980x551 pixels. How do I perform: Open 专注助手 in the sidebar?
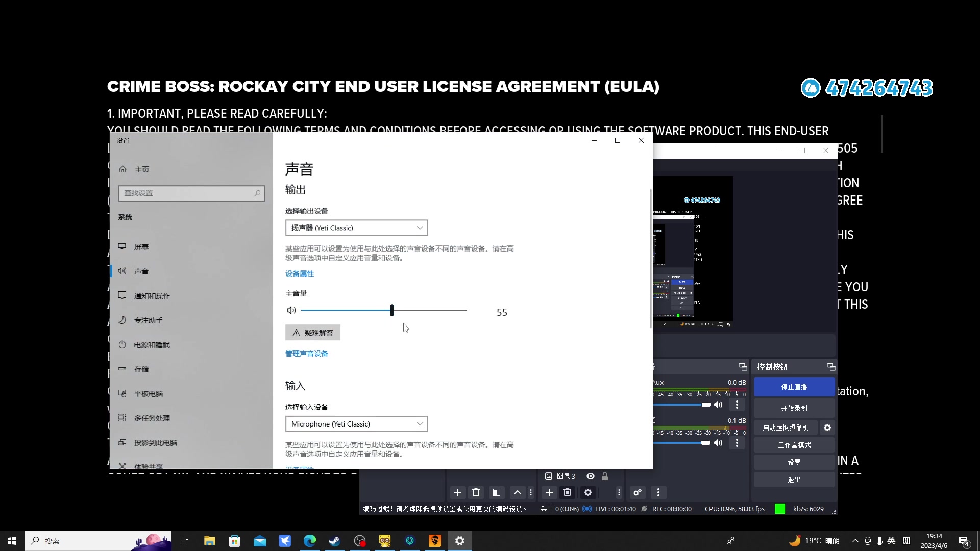191,320
